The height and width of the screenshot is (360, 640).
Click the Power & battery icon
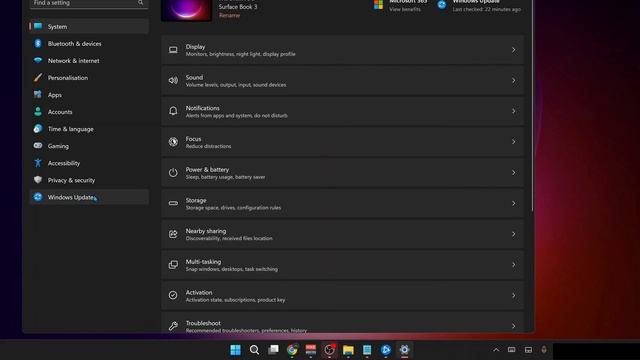tap(173, 173)
